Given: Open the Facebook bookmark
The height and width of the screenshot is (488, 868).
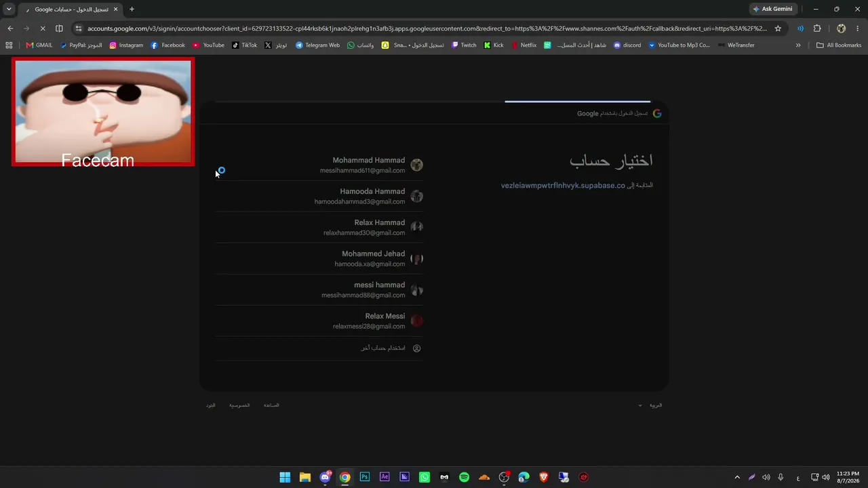Looking at the screenshot, I should (168, 45).
